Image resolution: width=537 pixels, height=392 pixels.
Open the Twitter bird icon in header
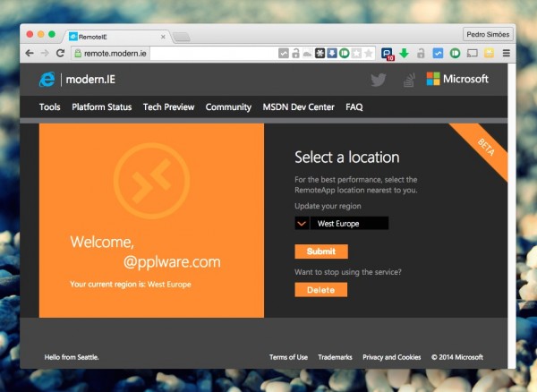point(379,80)
